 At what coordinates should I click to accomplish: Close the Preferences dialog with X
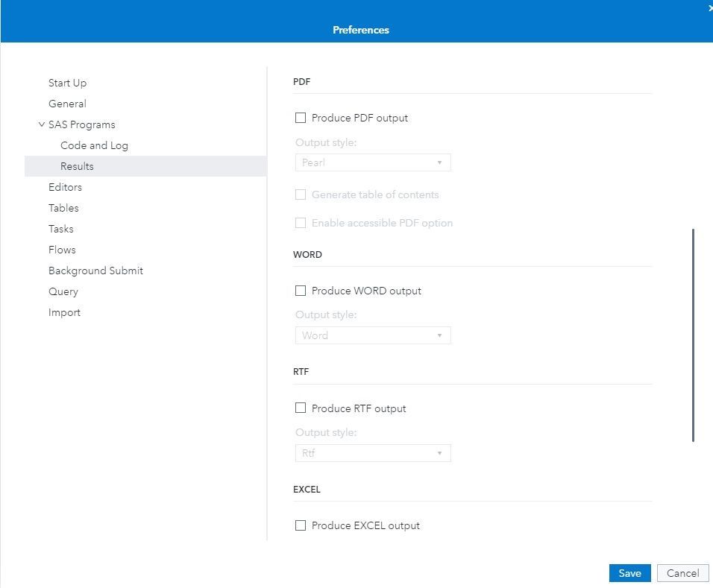(x=710, y=7)
